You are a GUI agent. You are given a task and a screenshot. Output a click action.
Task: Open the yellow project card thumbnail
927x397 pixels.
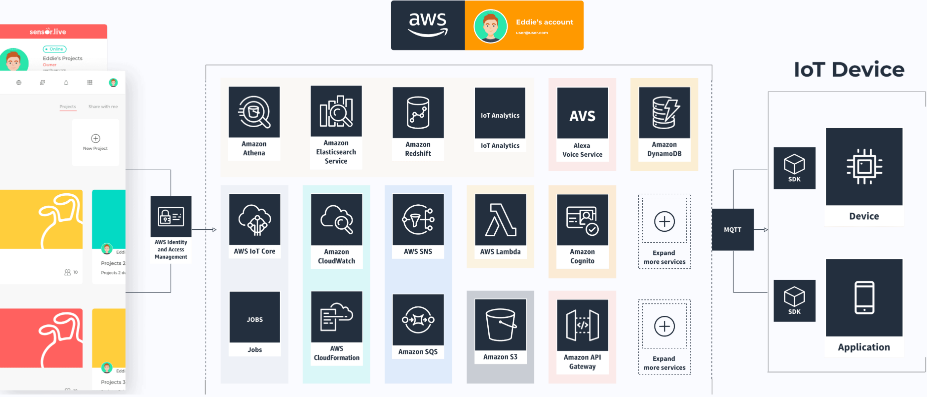41,220
